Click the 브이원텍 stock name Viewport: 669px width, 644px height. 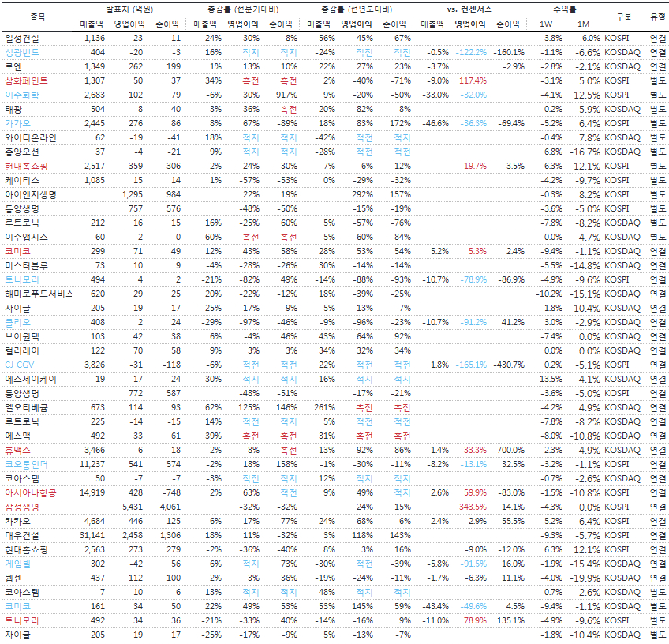(22, 337)
